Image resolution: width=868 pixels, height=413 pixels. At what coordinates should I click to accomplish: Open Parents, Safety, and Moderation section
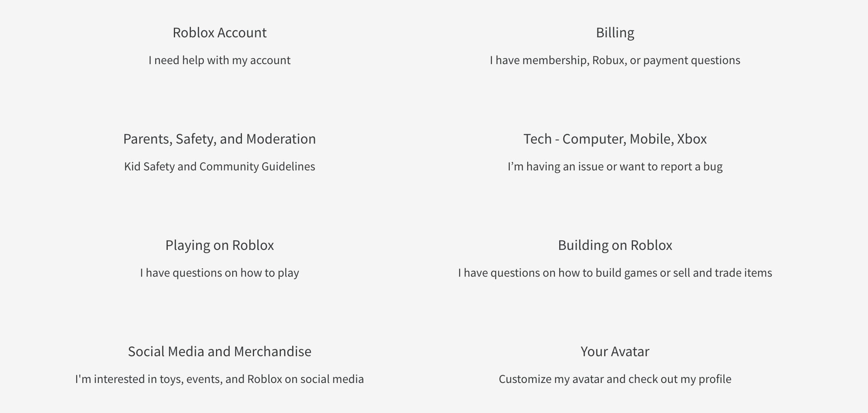point(219,139)
